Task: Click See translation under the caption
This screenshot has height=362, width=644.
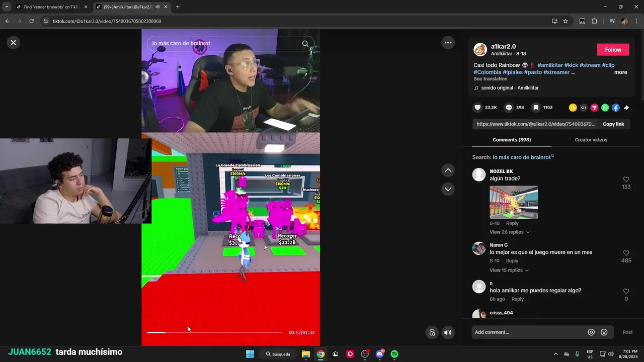Action: (490, 79)
